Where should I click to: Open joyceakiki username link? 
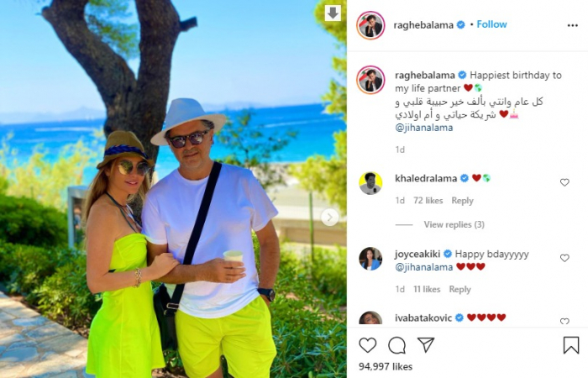pos(417,255)
